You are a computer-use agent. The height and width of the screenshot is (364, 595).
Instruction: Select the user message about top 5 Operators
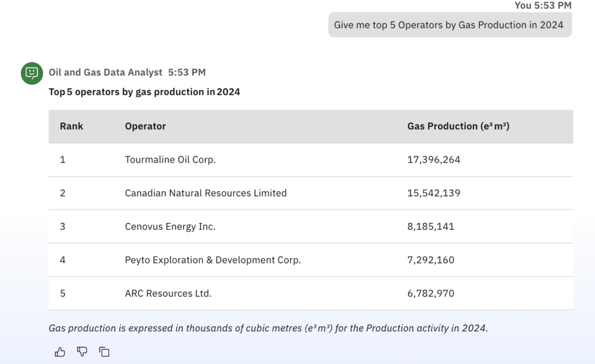tap(449, 25)
